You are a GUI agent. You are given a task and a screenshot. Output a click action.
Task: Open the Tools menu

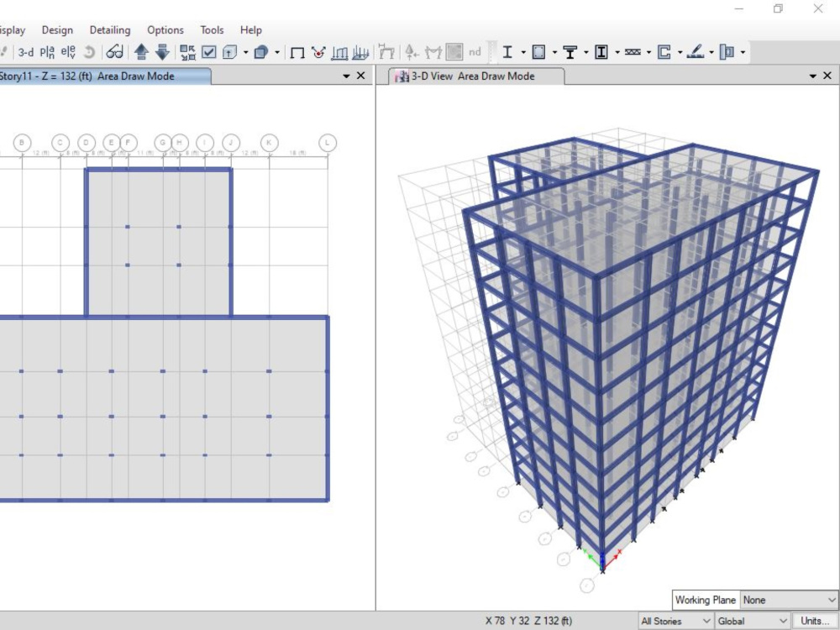pos(213,30)
